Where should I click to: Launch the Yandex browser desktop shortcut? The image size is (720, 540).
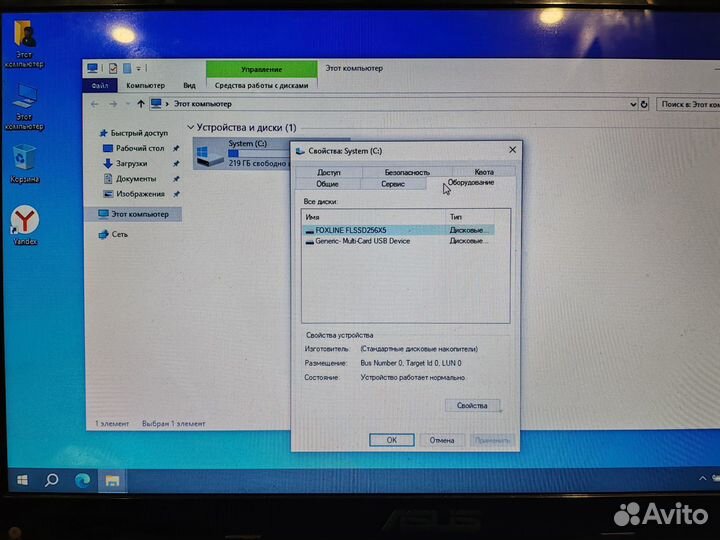25,225
